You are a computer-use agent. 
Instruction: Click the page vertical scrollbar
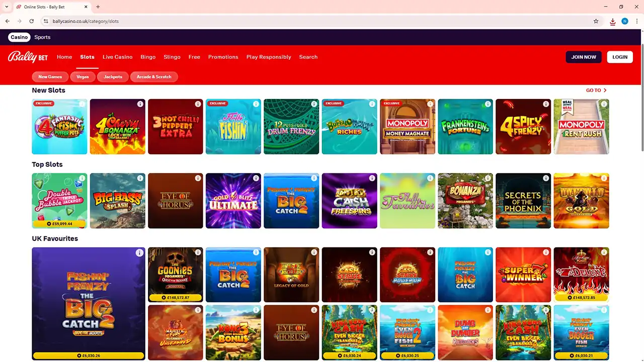point(641,90)
